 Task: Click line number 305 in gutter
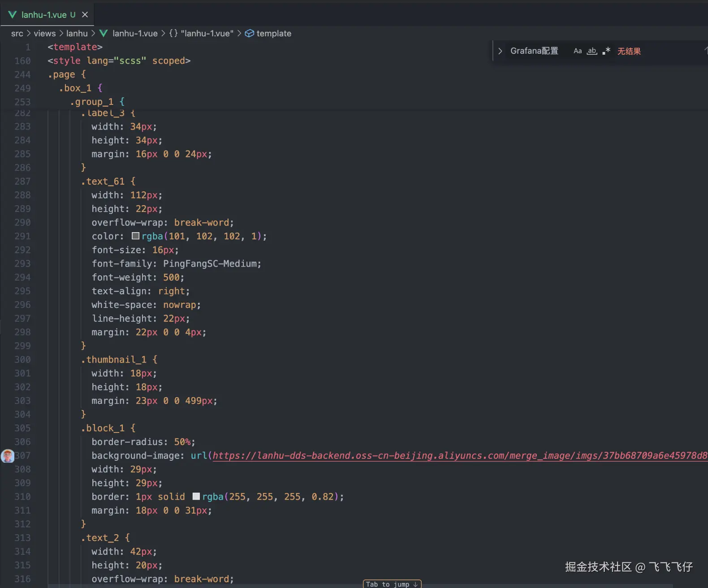click(x=22, y=428)
